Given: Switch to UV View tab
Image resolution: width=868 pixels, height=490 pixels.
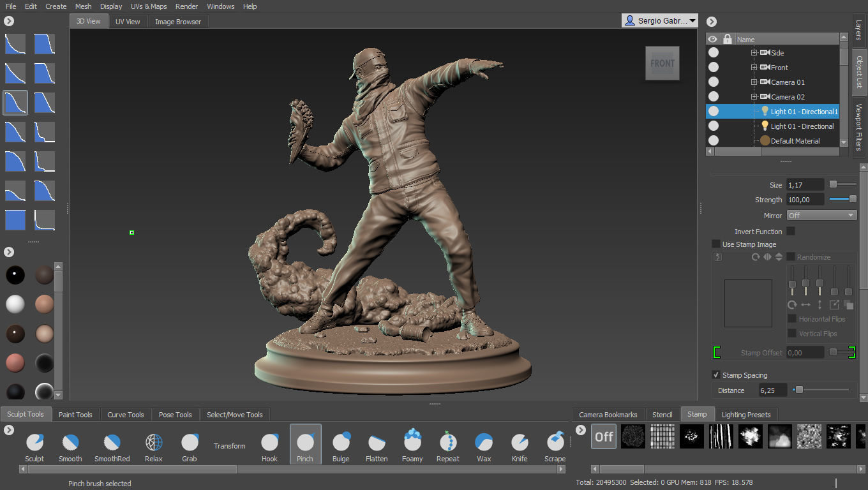Looking at the screenshot, I should (128, 22).
